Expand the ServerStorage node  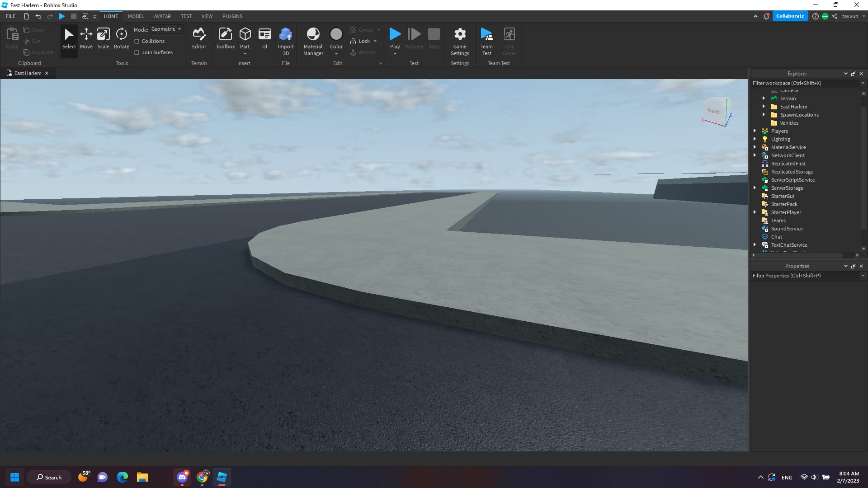[755, 188]
